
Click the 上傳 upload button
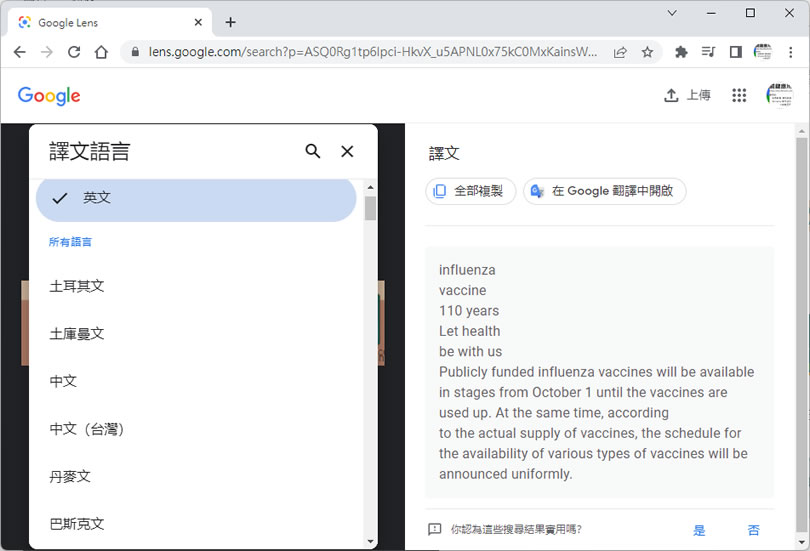687,95
